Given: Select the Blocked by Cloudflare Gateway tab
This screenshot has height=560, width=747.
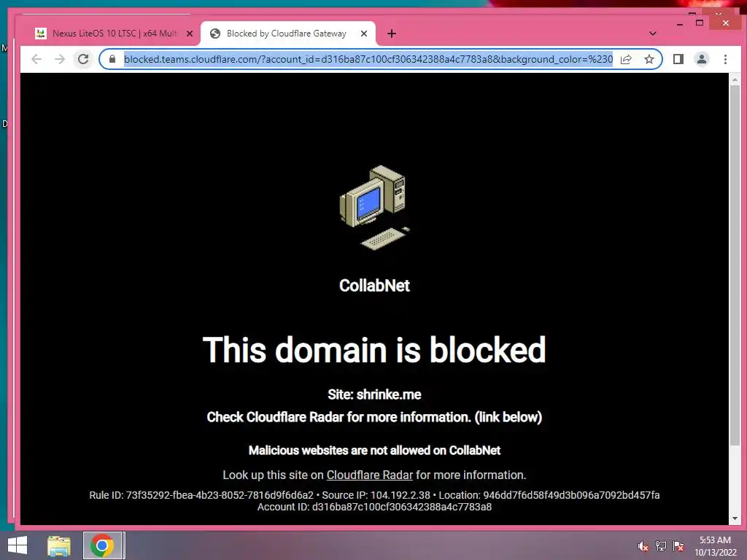Looking at the screenshot, I should tap(287, 34).
